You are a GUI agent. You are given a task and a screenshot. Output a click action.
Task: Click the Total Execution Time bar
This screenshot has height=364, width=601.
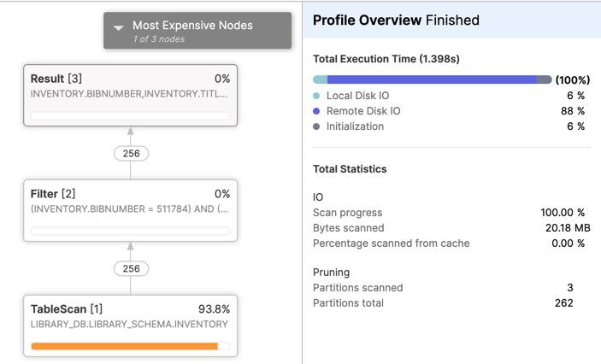pyautogui.click(x=433, y=79)
